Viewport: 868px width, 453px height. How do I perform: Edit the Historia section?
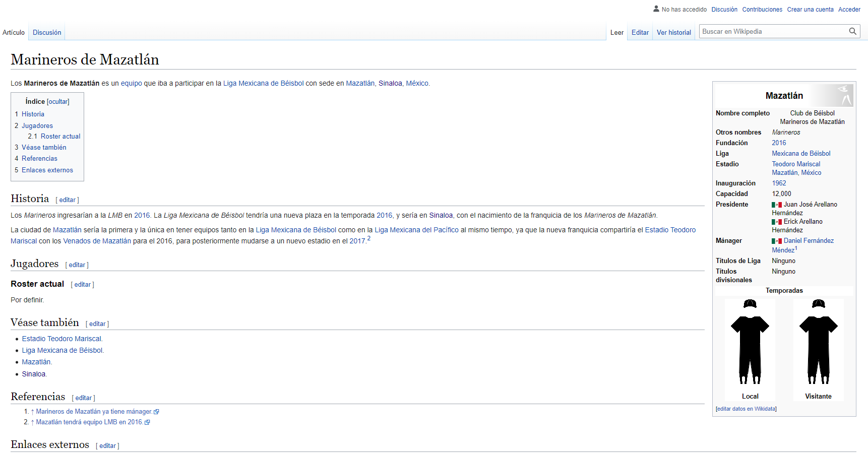point(67,200)
